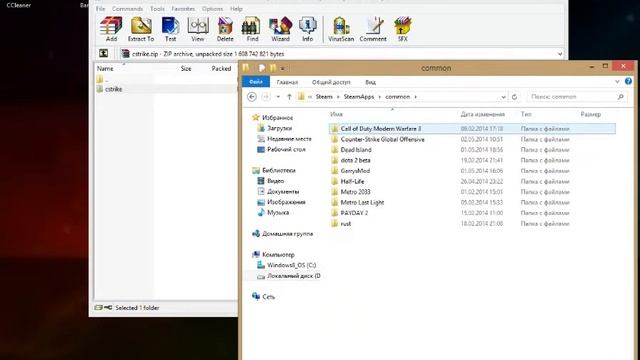Click common in the address breadcrumb
This screenshot has width=640, height=360.
tap(398, 97)
